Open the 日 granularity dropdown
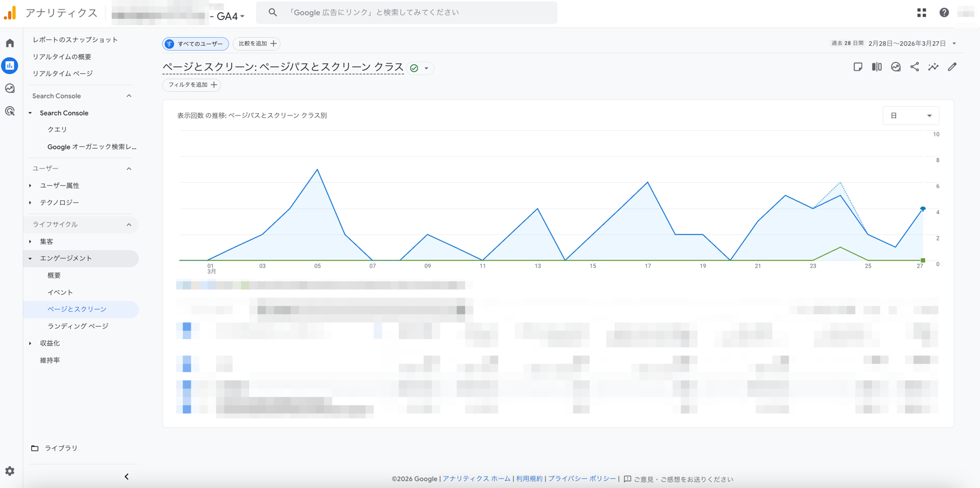This screenshot has height=488, width=980. 911,116
